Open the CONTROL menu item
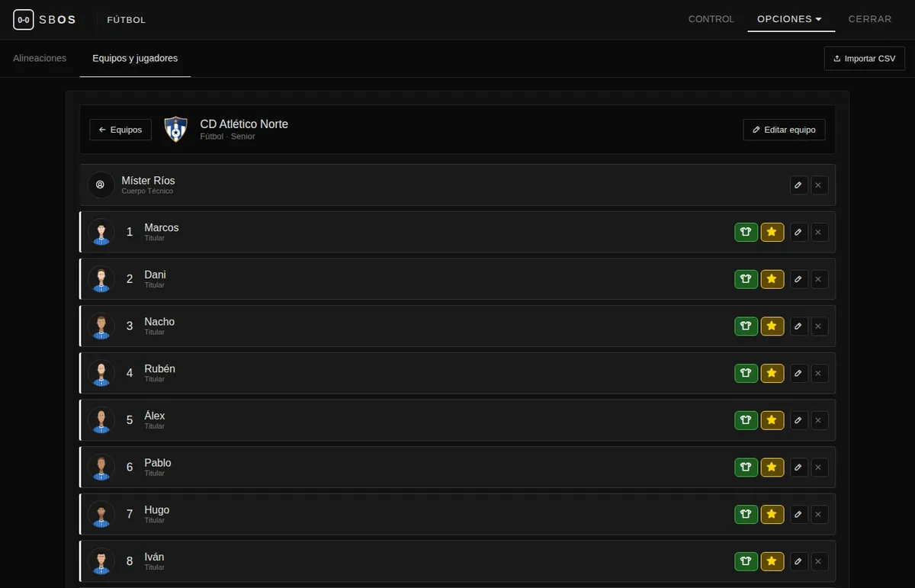 711,20
